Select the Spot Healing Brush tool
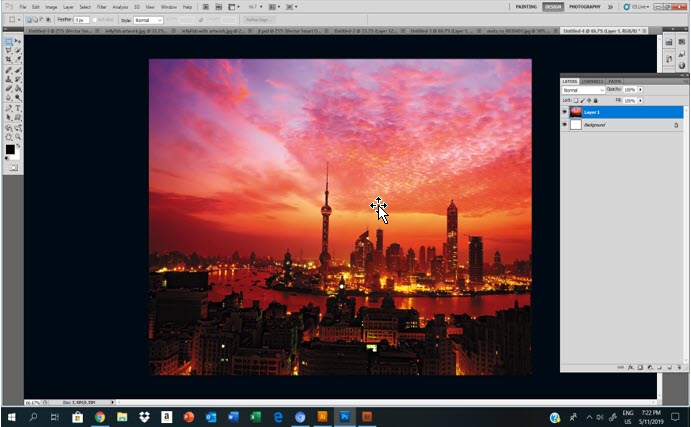The height and width of the screenshot is (427, 691). [x=8, y=70]
